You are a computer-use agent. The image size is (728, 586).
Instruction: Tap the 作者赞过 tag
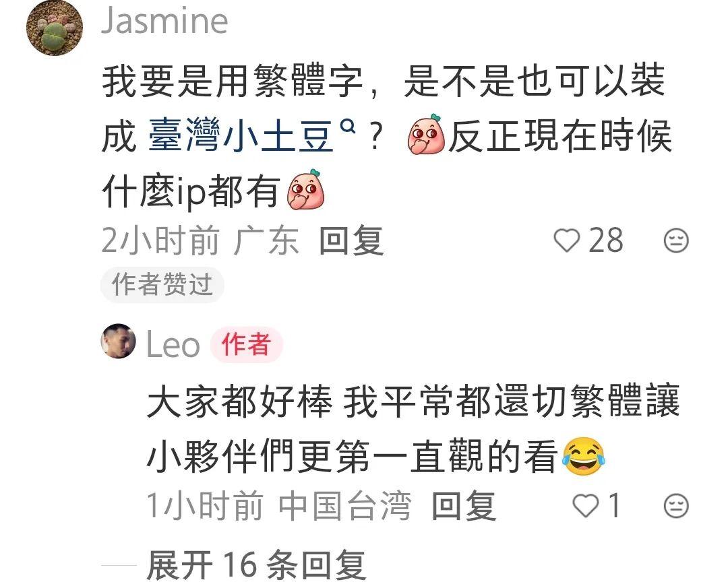click(x=162, y=284)
